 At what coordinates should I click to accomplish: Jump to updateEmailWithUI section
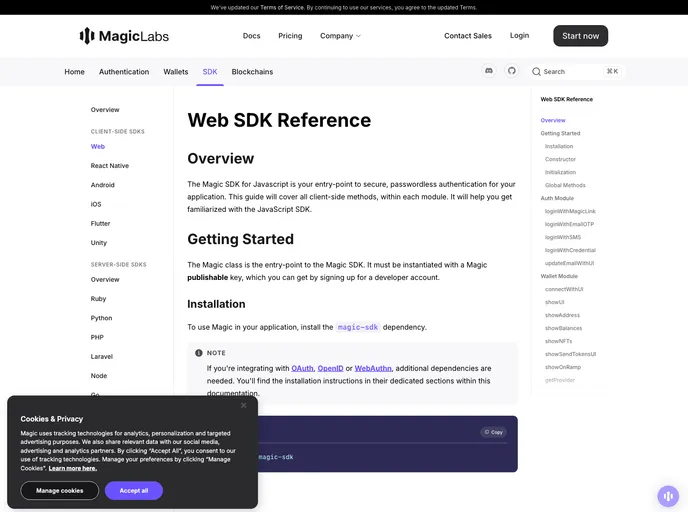tap(570, 263)
